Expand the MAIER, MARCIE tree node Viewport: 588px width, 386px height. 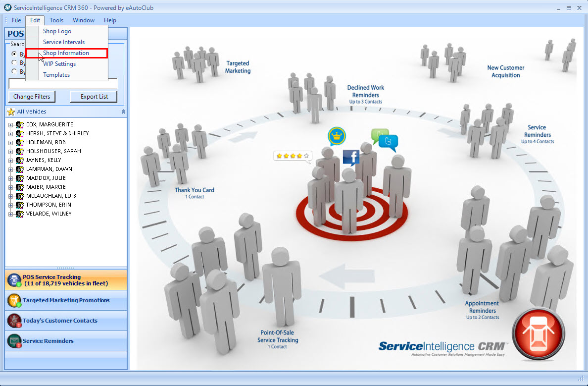point(10,187)
